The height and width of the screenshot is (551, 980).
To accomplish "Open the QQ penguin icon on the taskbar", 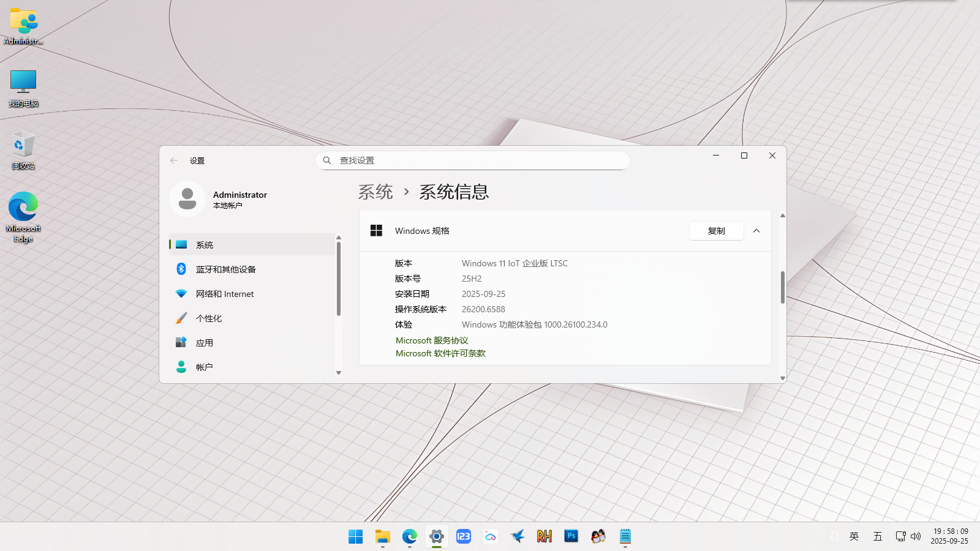I will pyautogui.click(x=598, y=536).
